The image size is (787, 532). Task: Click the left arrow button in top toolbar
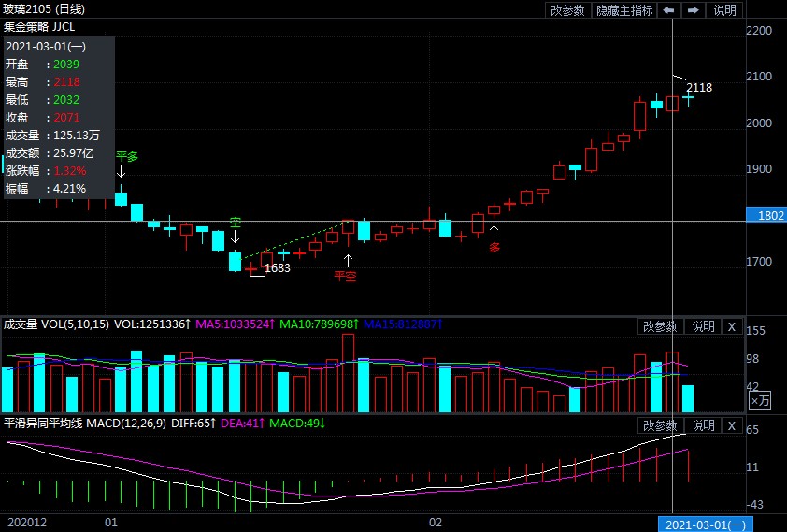pos(668,10)
